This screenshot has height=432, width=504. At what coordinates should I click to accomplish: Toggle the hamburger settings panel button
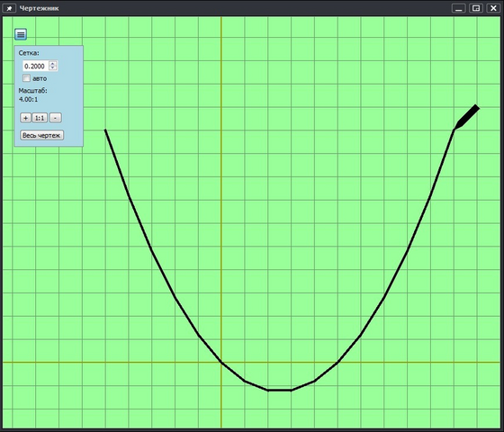click(21, 34)
